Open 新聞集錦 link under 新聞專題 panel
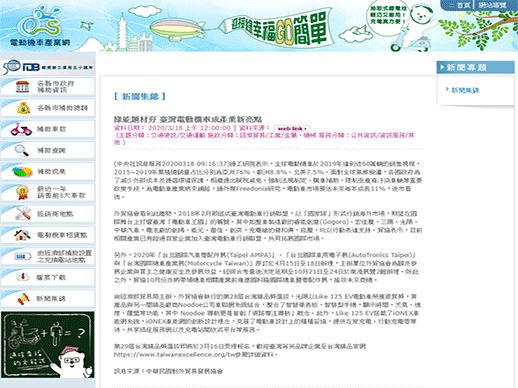This screenshot has height=388, width=518. pos(465,90)
